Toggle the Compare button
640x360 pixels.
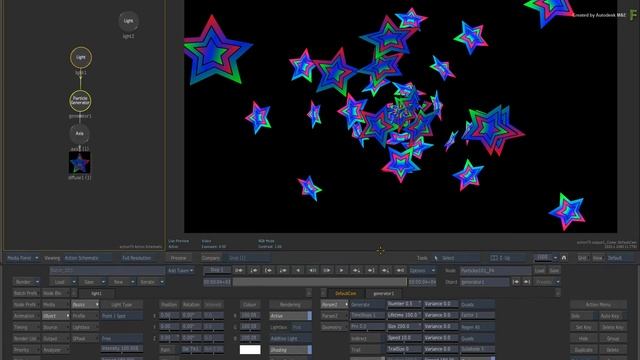point(211,258)
